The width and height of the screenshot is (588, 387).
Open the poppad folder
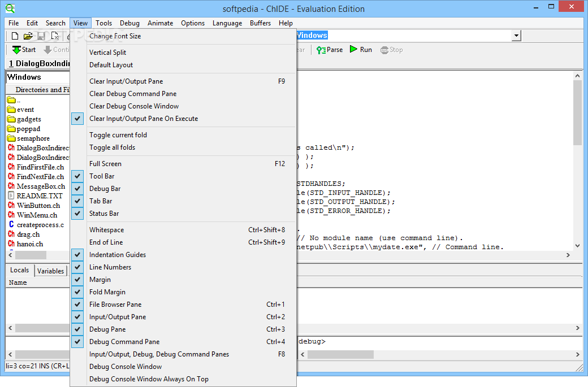[x=24, y=128]
